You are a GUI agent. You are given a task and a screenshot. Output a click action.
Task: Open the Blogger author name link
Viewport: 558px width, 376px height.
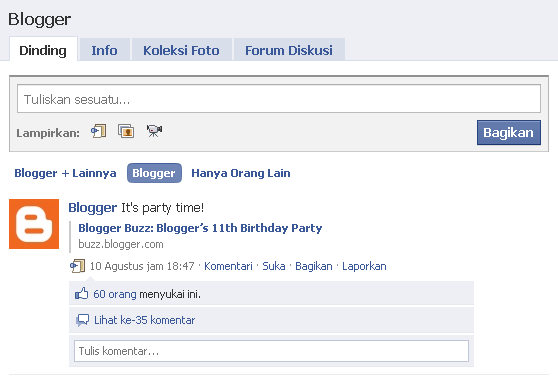point(93,207)
